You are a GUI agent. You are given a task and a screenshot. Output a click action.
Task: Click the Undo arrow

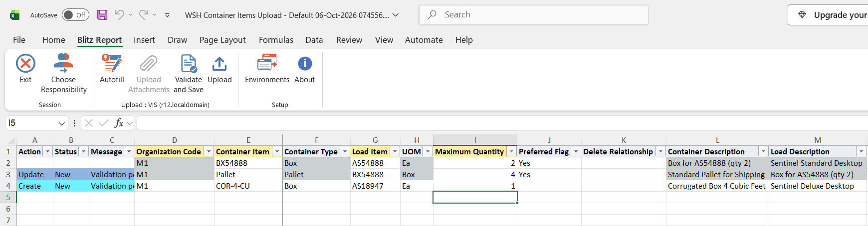pyautogui.click(x=119, y=15)
